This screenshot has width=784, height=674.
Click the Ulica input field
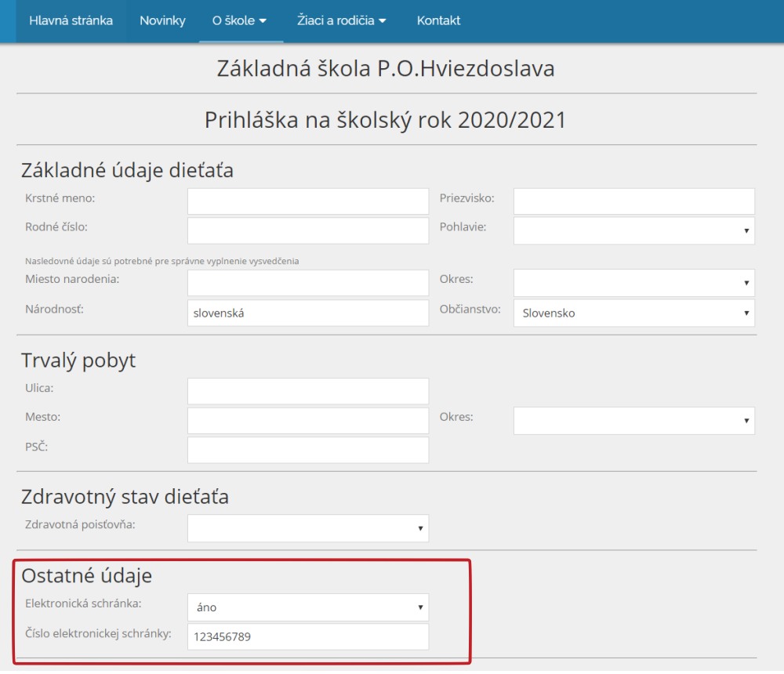pos(308,391)
